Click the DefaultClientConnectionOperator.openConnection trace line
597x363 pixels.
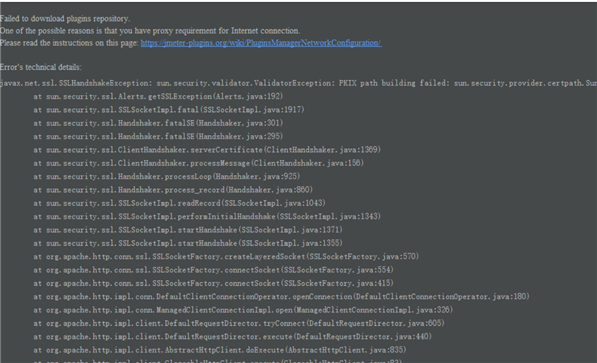[x=281, y=296]
